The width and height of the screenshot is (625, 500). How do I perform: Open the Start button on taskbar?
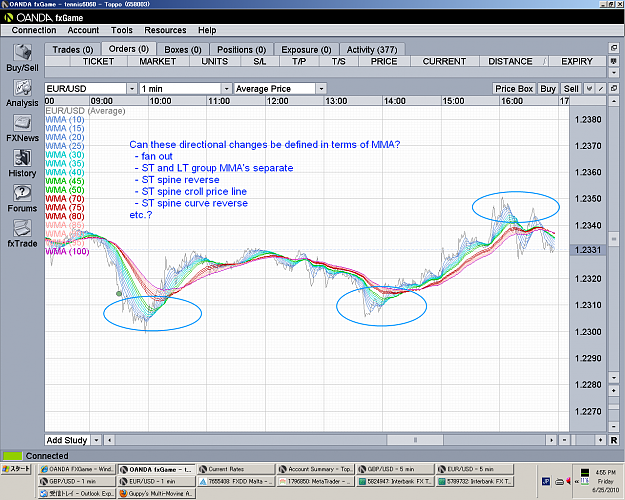tap(17, 469)
